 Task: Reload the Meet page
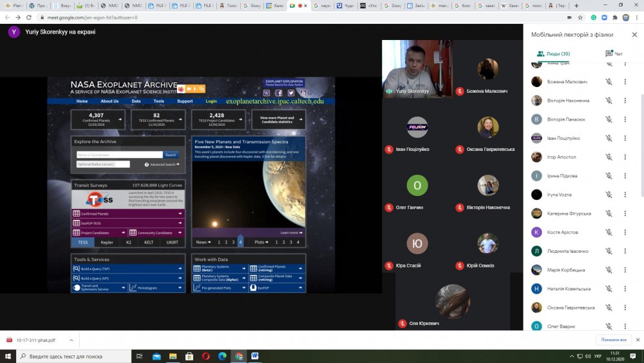point(29,17)
